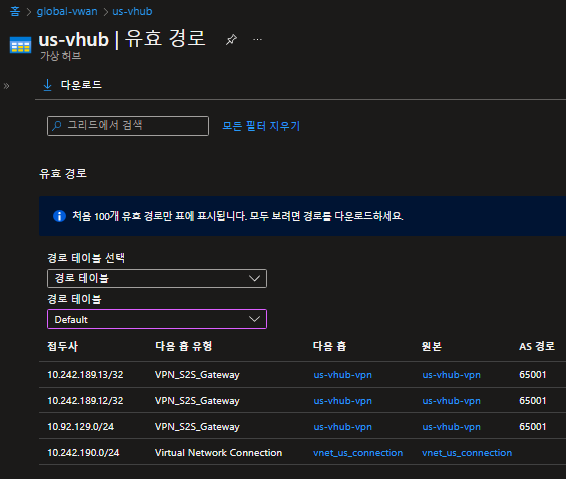Select prefix 10.242.189.12/32 cell

pyautogui.click(x=85, y=401)
